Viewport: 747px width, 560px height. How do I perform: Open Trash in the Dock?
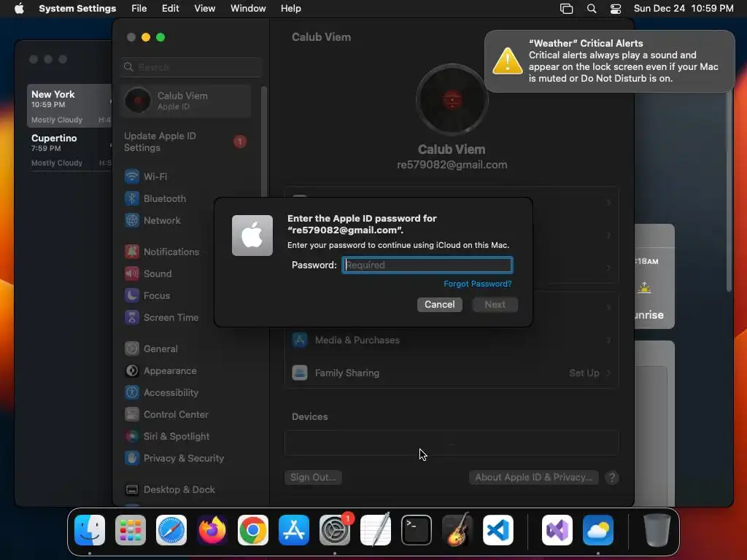(x=657, y=530)
